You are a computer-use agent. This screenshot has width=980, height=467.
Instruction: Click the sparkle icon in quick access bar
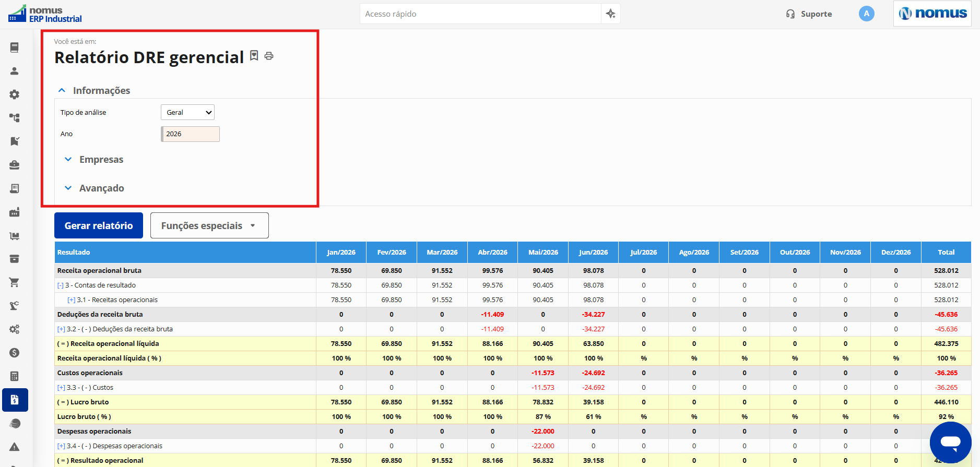coord(610,14)
